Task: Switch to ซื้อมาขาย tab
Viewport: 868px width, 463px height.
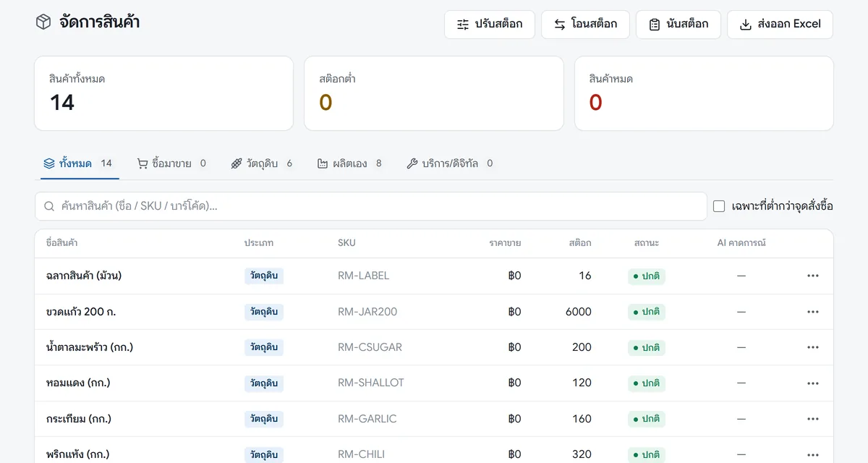Action: click(x=172, y=163)
